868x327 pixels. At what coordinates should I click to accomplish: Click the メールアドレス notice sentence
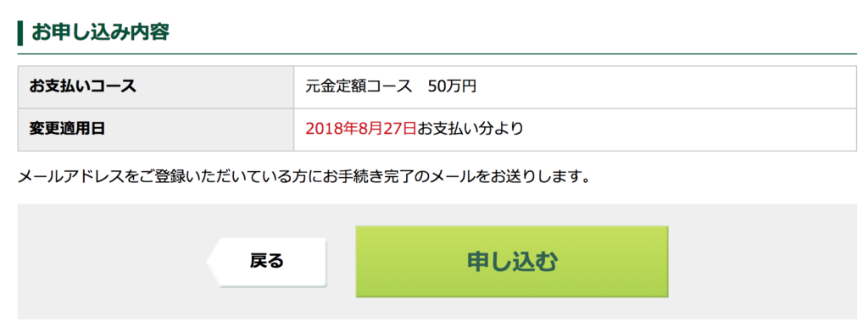tap(303, 177)
